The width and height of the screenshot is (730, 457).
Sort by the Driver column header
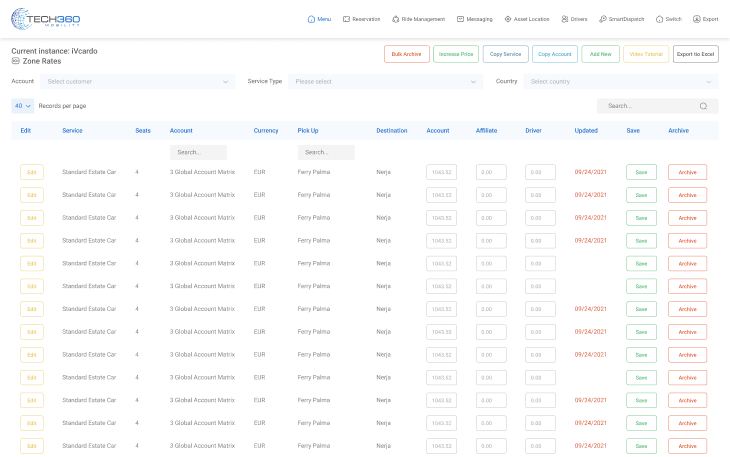(x=534, y=131)
